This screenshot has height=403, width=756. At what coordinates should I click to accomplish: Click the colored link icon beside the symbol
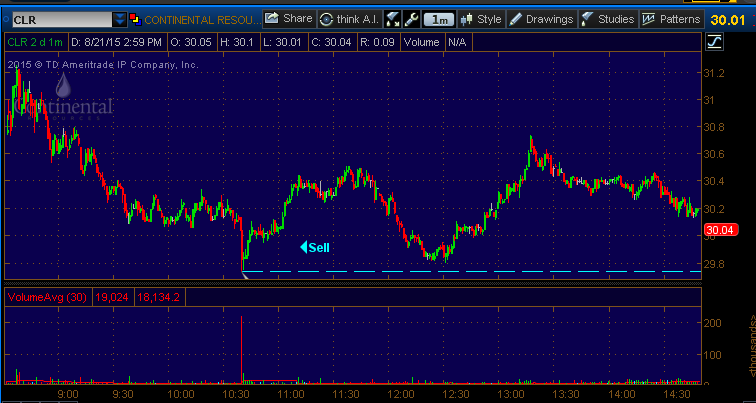[136, 18]
